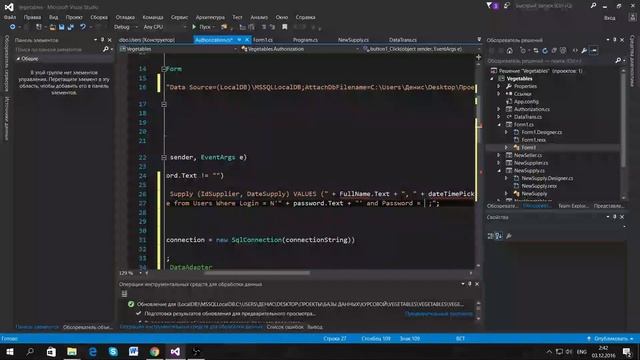The width and height of the screenshot is (640, 360).
Task: Collapse the NewSupply.cs node in Solution Explorer
Action: [x=499, y=171]
